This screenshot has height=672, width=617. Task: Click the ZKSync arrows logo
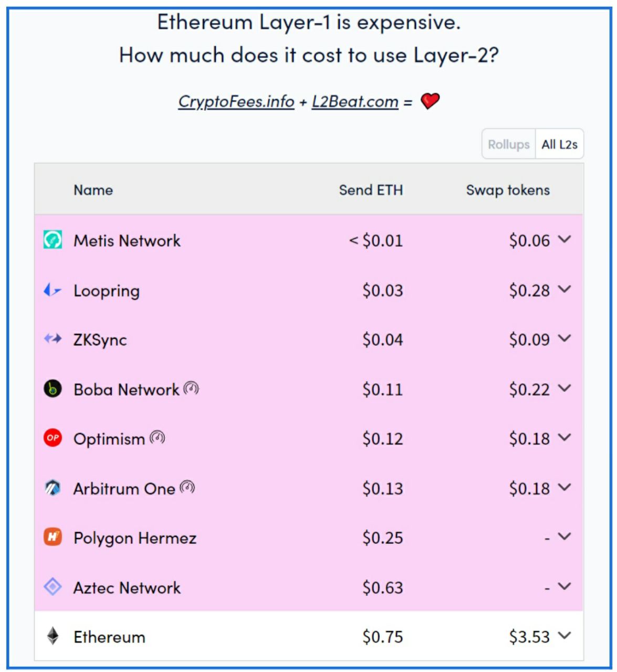(x=53, y=339)
